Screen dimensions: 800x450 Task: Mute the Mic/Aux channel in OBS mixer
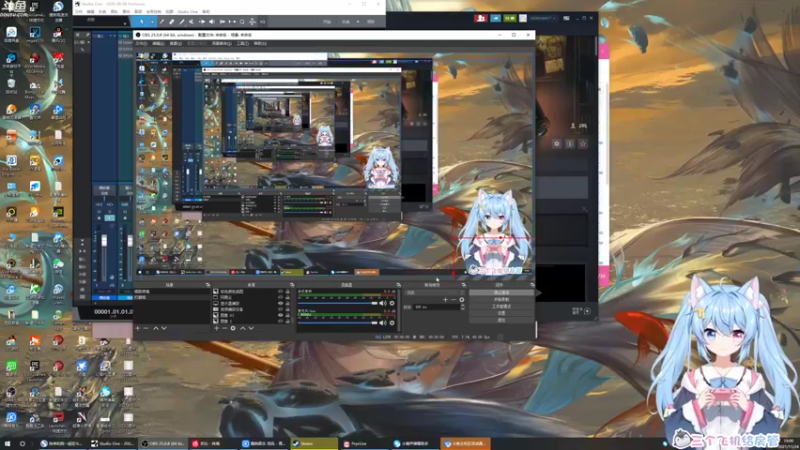[383, 322]
